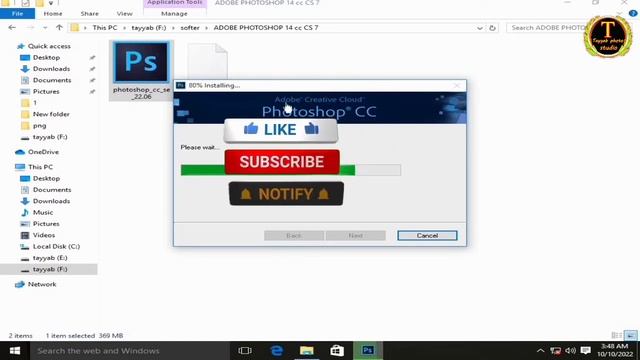Viewport: 640px width, 360px height.
Task: Open OneDrive in navigation pane
Action: pyautogui.click(x=43, y=152)
